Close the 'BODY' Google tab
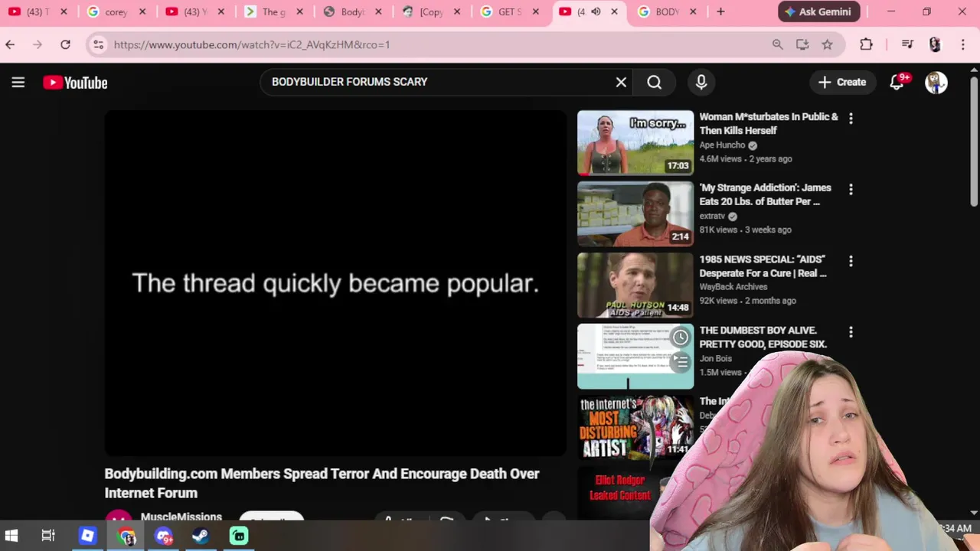The image size is (980, 551). pos(693,11)
